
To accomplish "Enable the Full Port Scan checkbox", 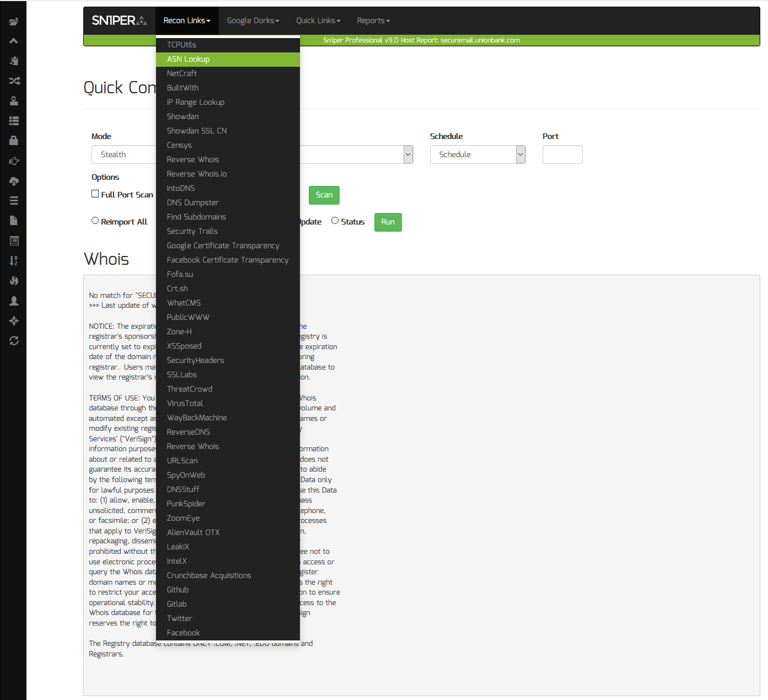I will tap(95, 194).
